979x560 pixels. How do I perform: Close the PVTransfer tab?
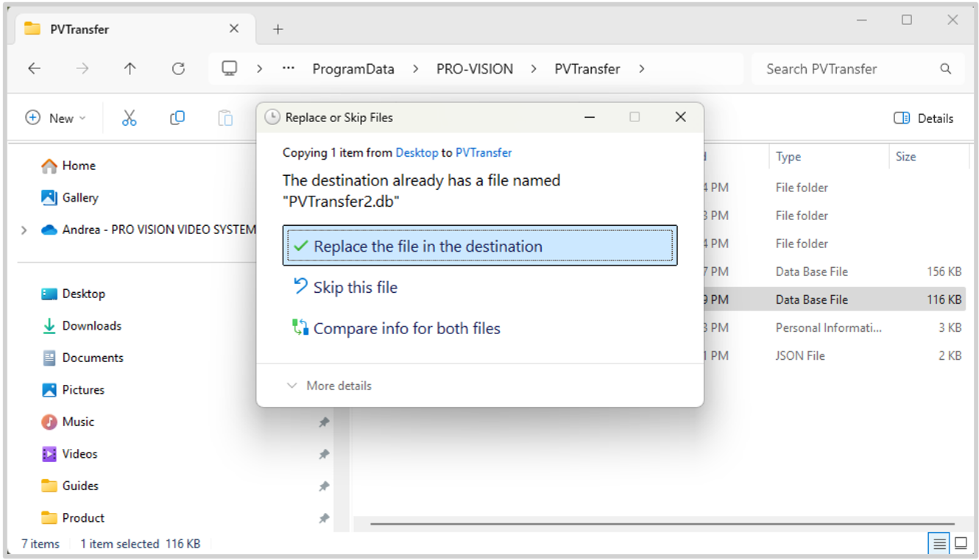click(x=234, y=29)
